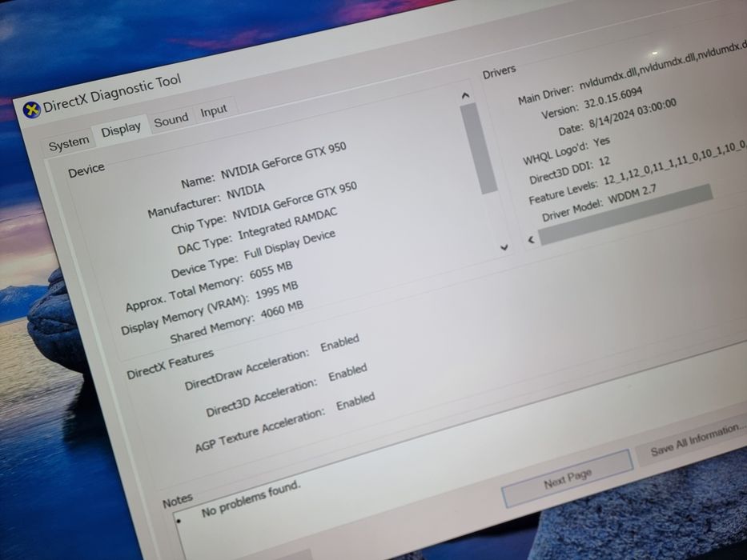The width and height of the screenshot is (747, 560).
Task: Click the Drivers group label
Action: coord(499,72)
